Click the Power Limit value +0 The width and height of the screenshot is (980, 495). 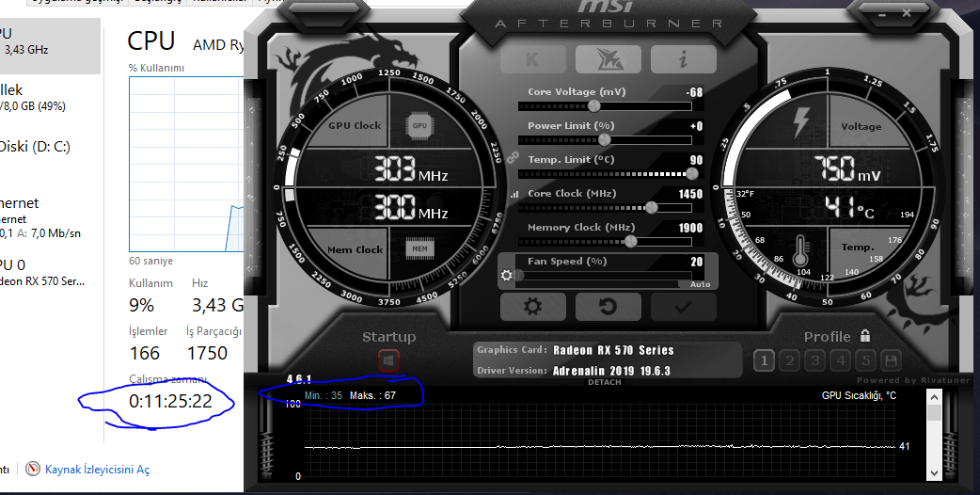pyautogui.click(x=696, y=126)
